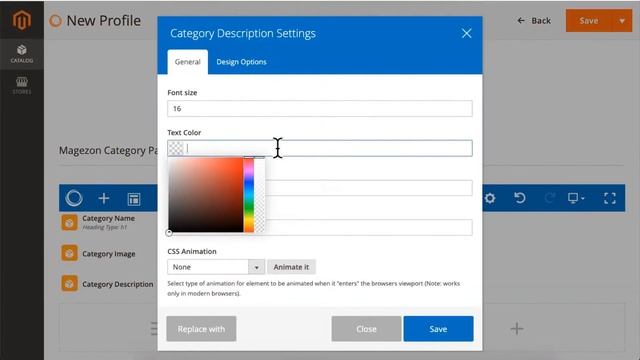
Task: Pick a shade in the saturation square
Action: 206,195
